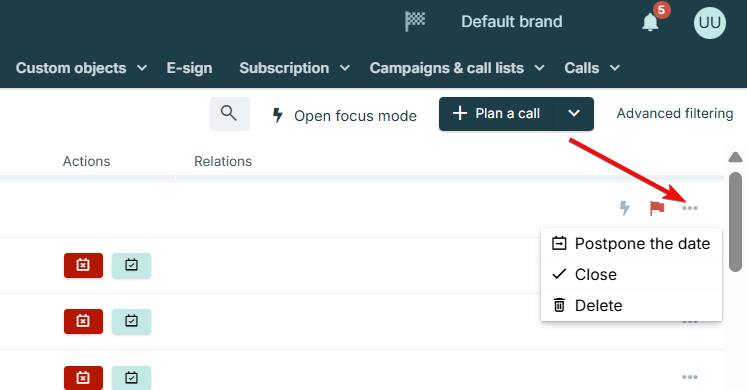Open Advanced filtering
Viewport: 747px width, 390px height.
tap(675, 113)
